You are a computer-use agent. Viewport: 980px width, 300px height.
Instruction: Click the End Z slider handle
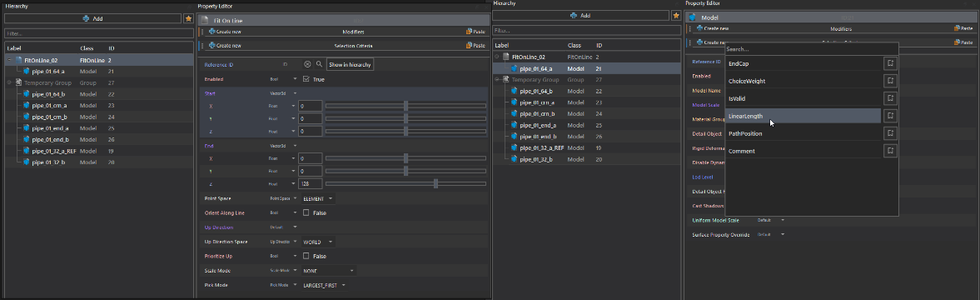pos(436,183)
